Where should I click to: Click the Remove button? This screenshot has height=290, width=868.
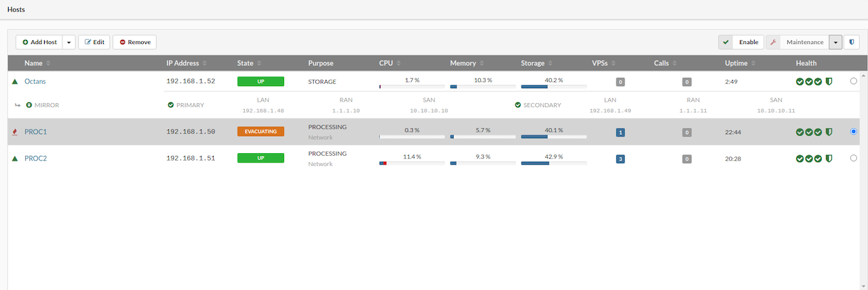point(134,42)
